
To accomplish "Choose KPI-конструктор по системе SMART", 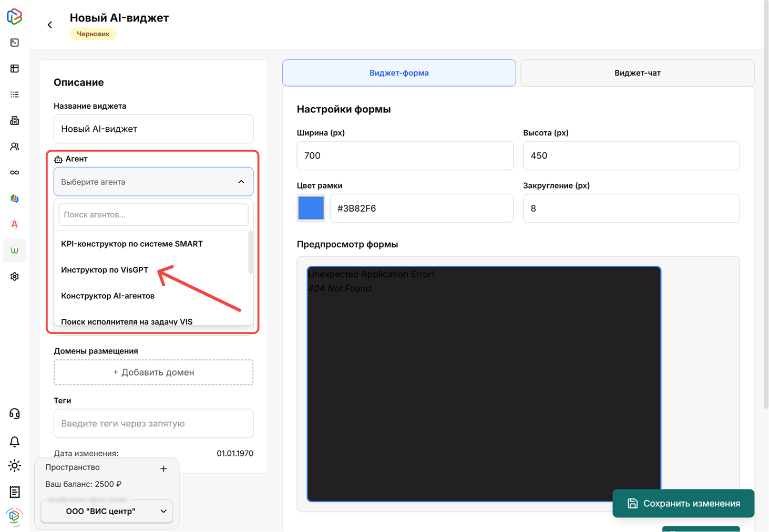I will pos(132,244).
